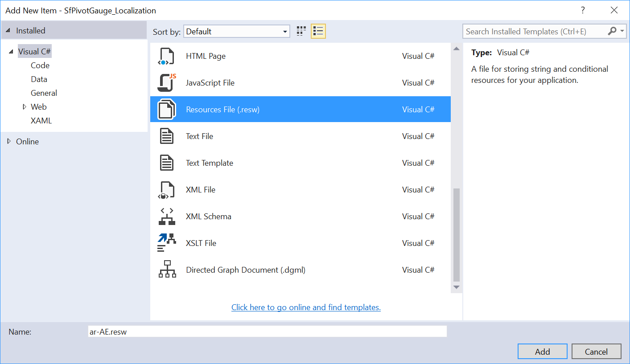Expand the Web category
This screenshot has height=364, width=630.
25,107
